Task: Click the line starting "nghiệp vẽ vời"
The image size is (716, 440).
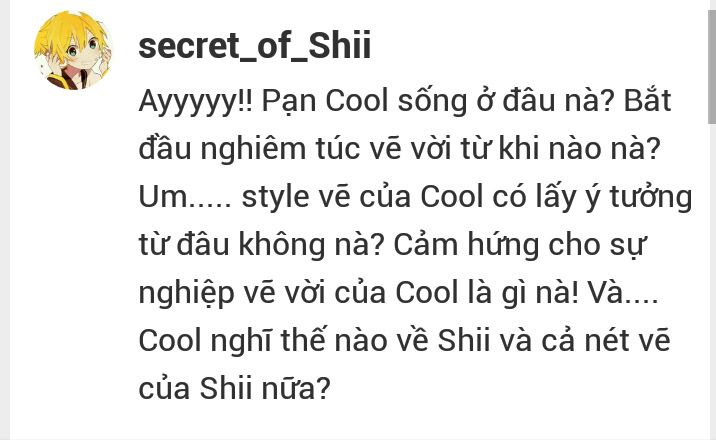Action: 398,293
